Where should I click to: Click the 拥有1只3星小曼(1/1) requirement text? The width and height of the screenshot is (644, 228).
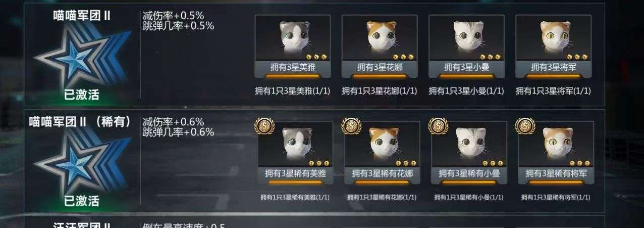point(466,91)
